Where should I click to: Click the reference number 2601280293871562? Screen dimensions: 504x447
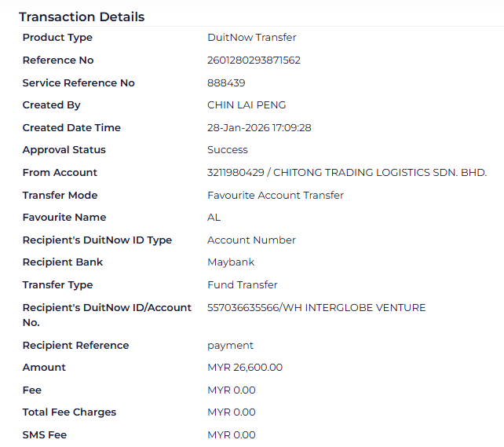pos(254,60)
